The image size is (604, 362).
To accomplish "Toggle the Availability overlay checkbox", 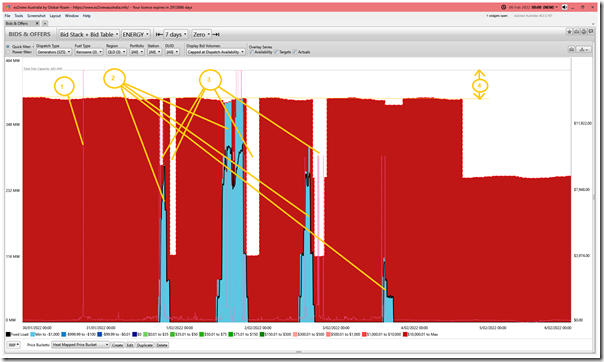I will click(x=252, y=52).
